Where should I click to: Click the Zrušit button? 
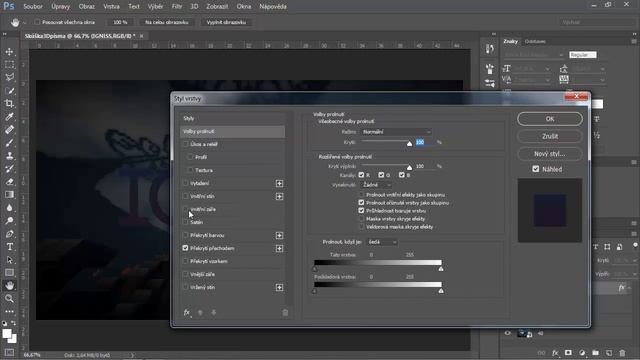click(x=550, y=136)
